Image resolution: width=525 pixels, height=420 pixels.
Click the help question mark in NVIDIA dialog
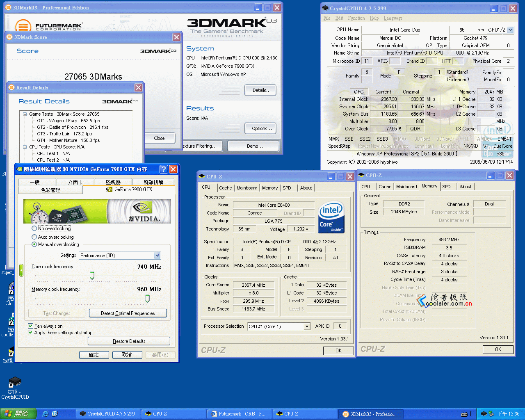[x=163, y=169]
